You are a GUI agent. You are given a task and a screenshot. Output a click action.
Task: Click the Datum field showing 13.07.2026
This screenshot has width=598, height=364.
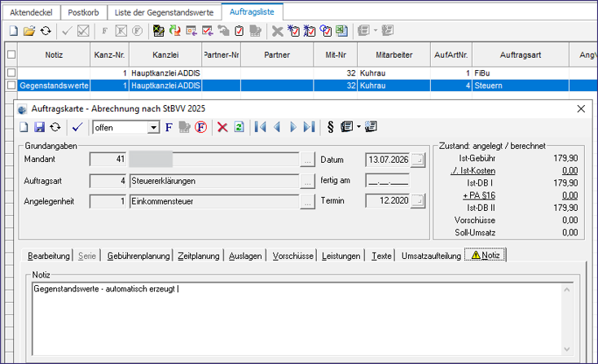pyautogui.click(x=388, y=160)
